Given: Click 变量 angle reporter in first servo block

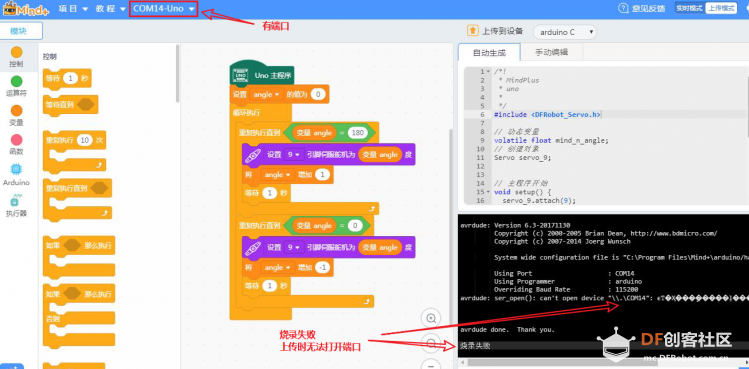Looking at the screenshot, I should [380, 155].
